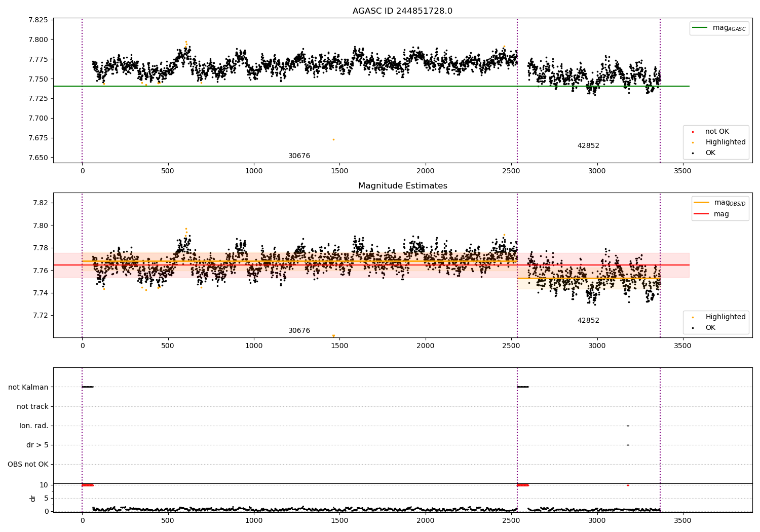Click x-axis tick "2000" under Magnitude Estimates plot

point(426,346)
